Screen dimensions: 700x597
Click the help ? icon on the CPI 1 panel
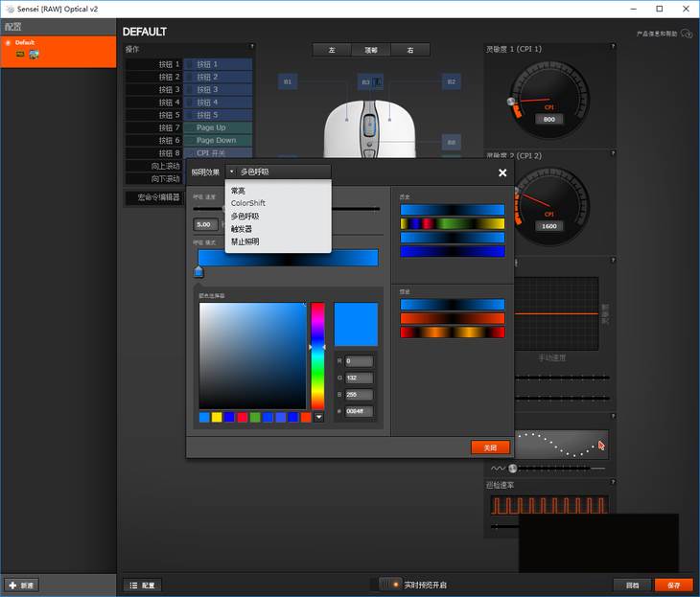[x=613, y=46]
